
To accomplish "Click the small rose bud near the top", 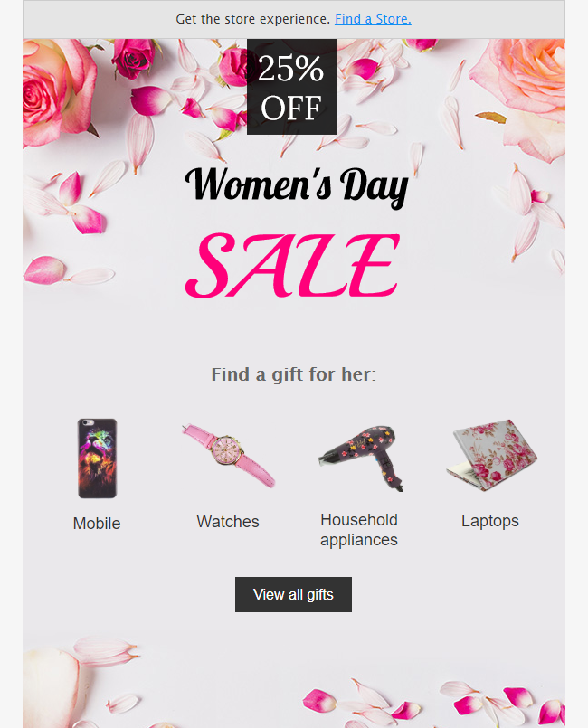I will click(133, 56).
